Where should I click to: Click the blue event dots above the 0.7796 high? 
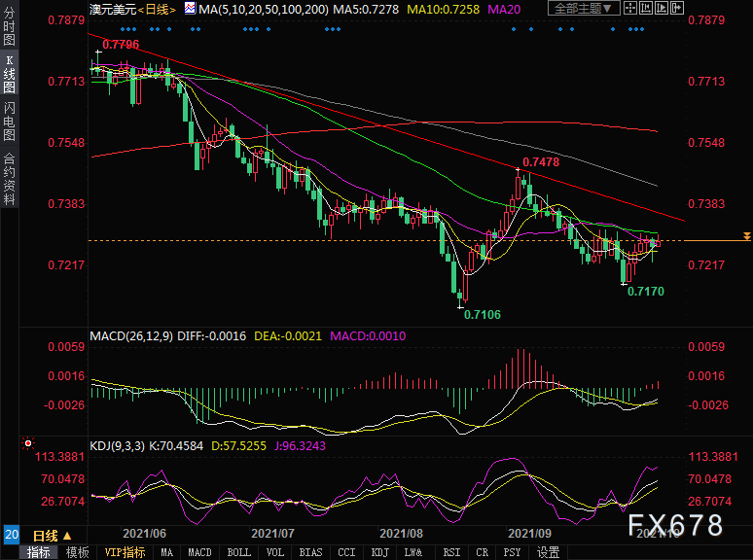(x=105, y=29)
